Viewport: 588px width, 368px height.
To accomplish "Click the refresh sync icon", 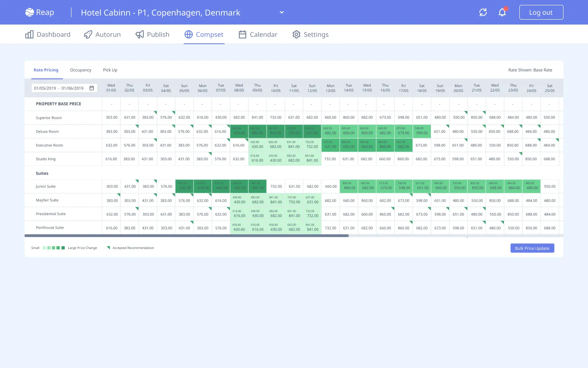I will click(483, 12).
